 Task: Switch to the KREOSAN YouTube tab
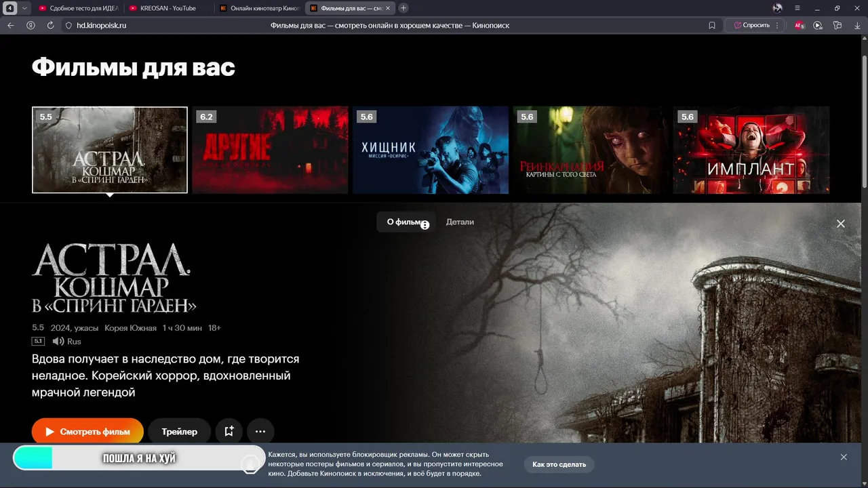[x=168, y=8]
